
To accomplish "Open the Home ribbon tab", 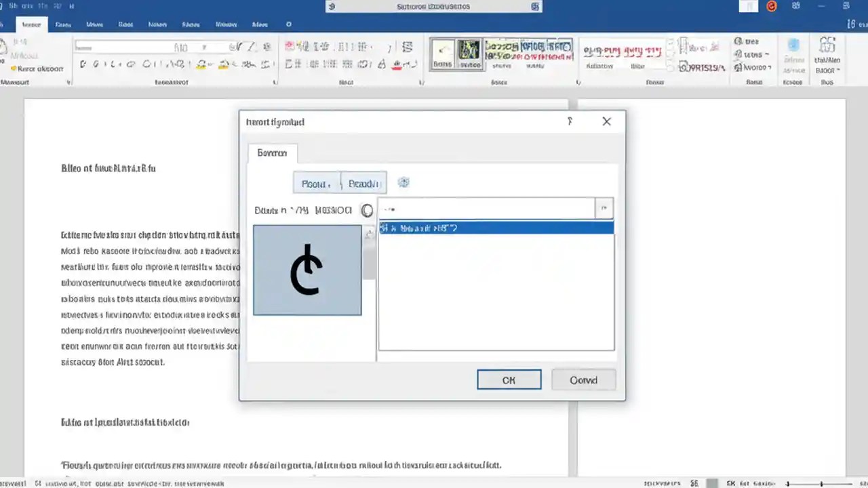I will coord(31,24).
